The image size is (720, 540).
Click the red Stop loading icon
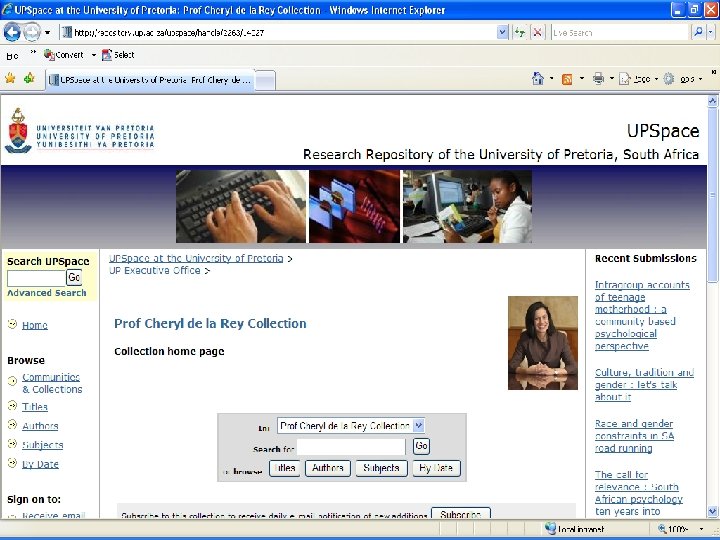(537, 33)
